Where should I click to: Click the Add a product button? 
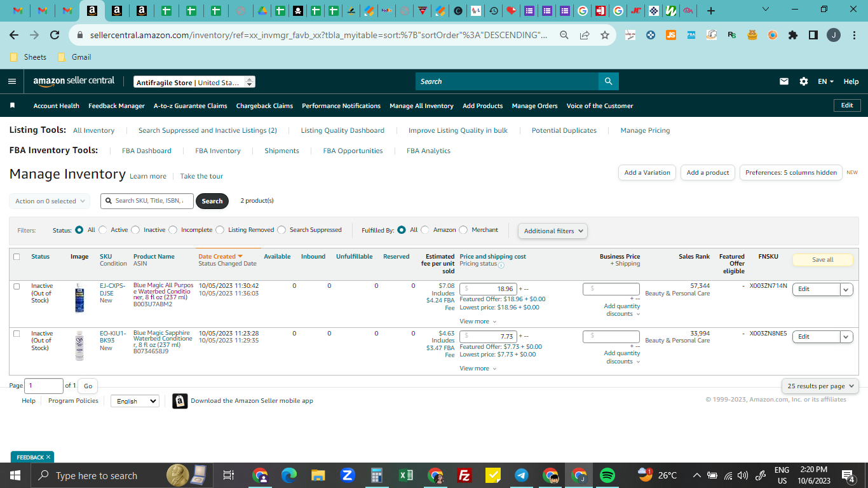(708, 172)
